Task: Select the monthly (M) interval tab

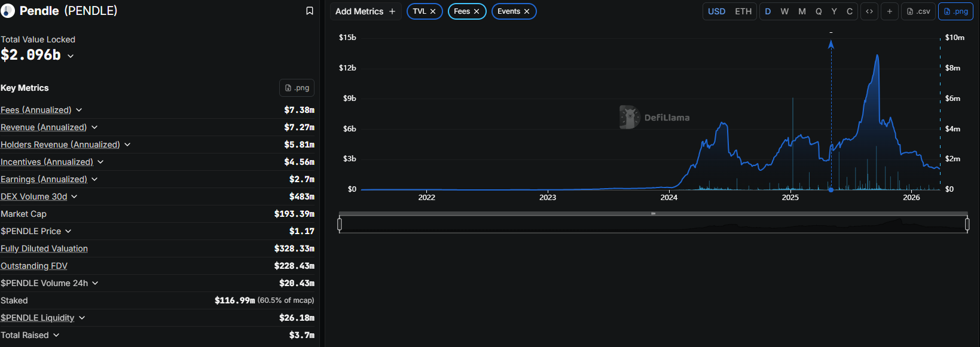Action: [x=802, y=11]
